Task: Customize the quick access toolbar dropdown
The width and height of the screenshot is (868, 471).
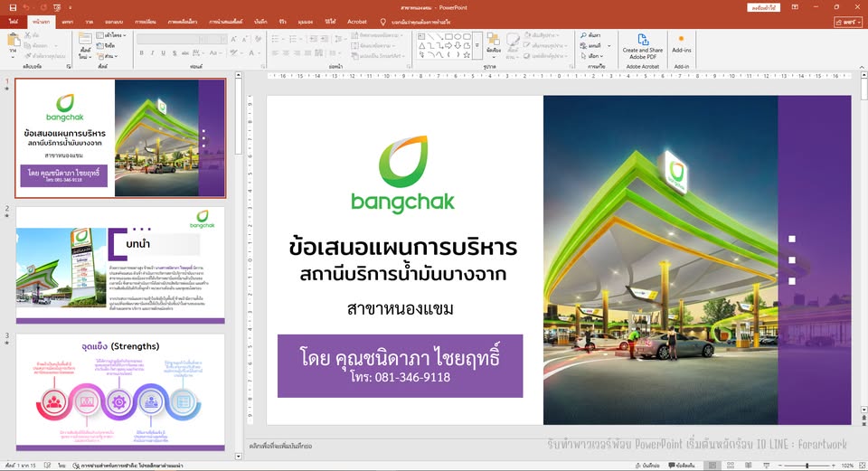Action: pyautogui.click(x=71, y=8)
